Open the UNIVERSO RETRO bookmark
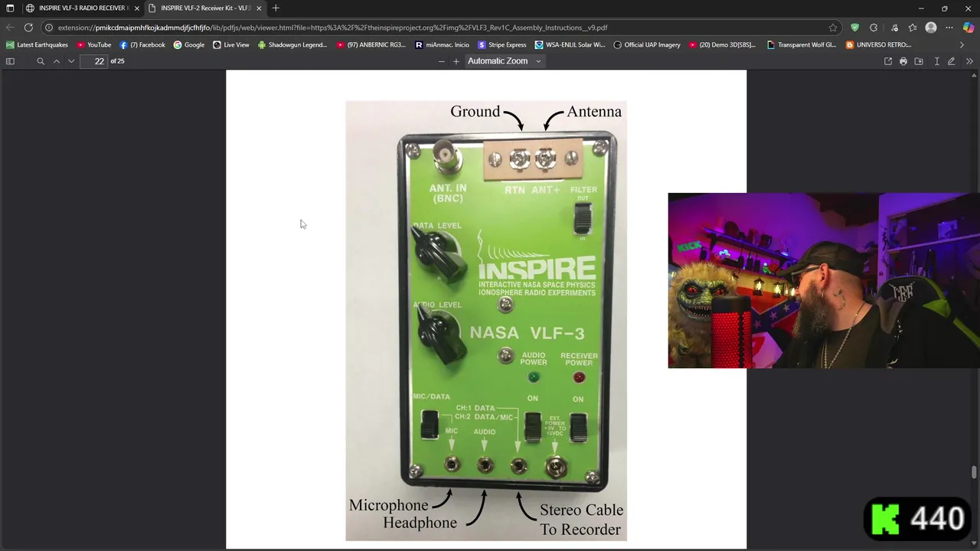This screenshot has height=551, width=980. tap(878, 45)
